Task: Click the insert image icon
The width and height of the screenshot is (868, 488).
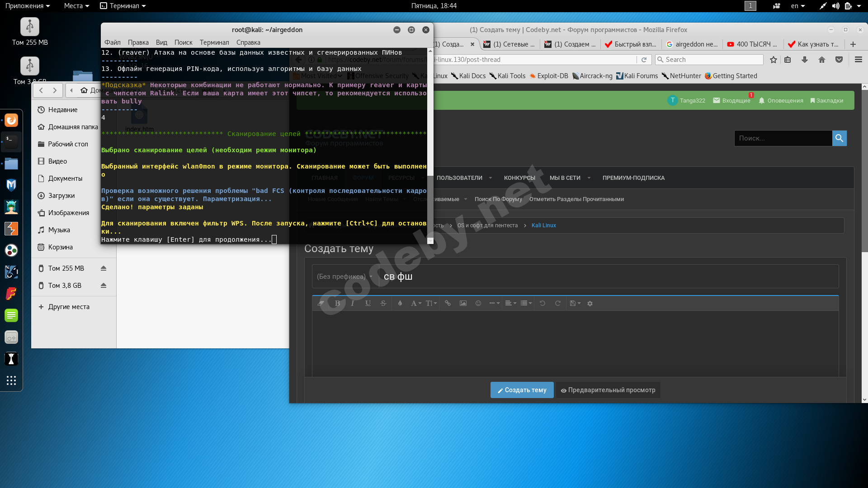Action: [463, 303]
